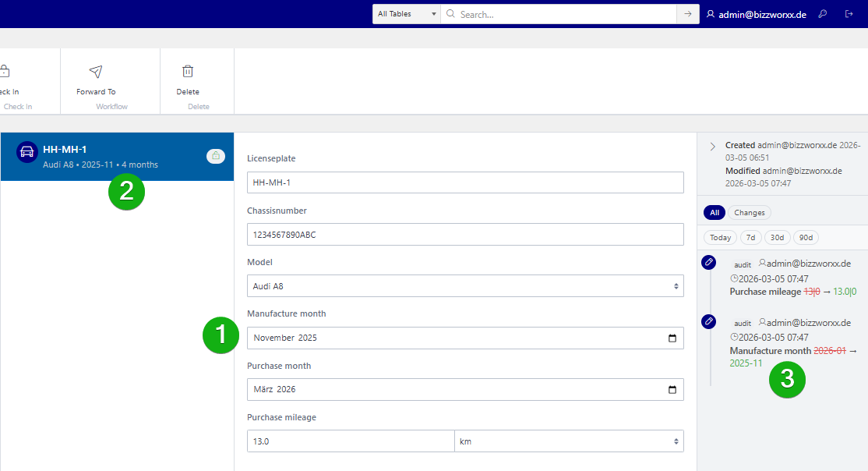Filter history to last 90d

pos(806,238)
